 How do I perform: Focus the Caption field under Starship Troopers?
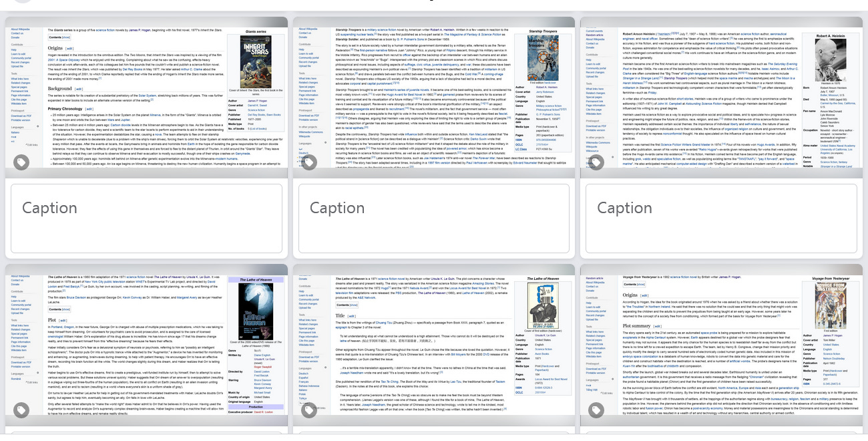point(433,218)
